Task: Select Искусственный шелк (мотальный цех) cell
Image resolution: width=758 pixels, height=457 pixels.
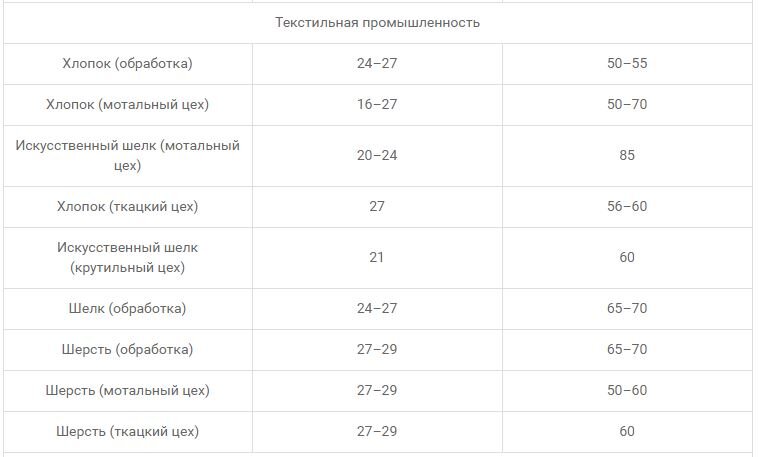Action: (128, 156)
